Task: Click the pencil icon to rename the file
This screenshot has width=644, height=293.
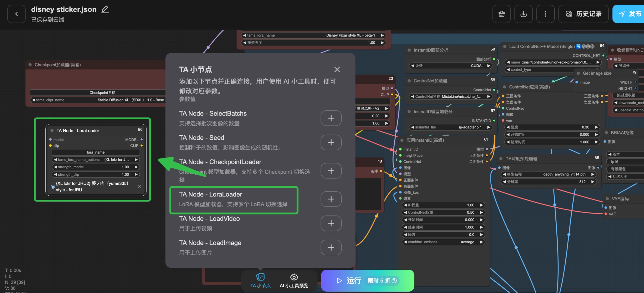Action: 105,9
